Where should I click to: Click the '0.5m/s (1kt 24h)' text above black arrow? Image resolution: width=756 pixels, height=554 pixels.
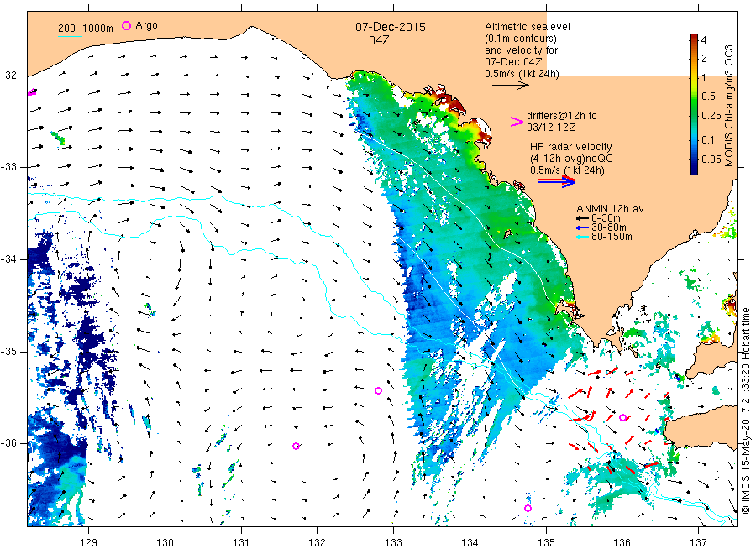pyautogui.click(x=522, y=74)
